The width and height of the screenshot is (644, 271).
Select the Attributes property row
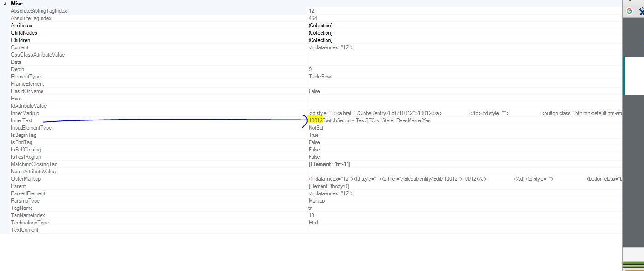click(21, 26)
